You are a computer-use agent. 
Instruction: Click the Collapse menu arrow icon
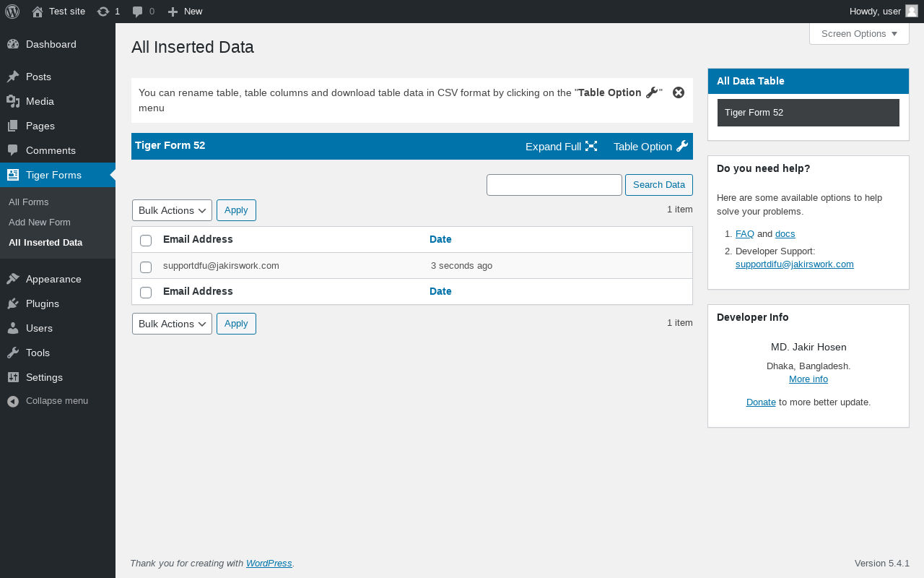pos(13,401)
